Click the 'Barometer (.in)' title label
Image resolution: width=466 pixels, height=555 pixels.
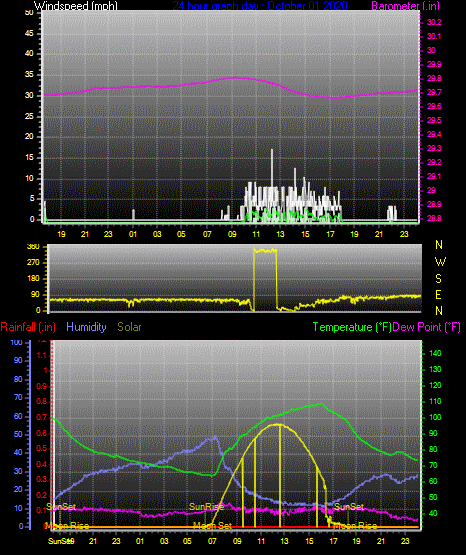(405, 6)
